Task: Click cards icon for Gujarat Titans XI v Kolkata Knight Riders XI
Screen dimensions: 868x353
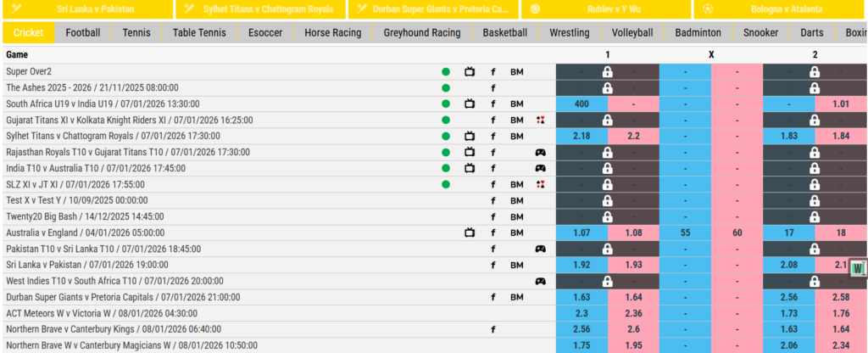Action: pos(541,120)
